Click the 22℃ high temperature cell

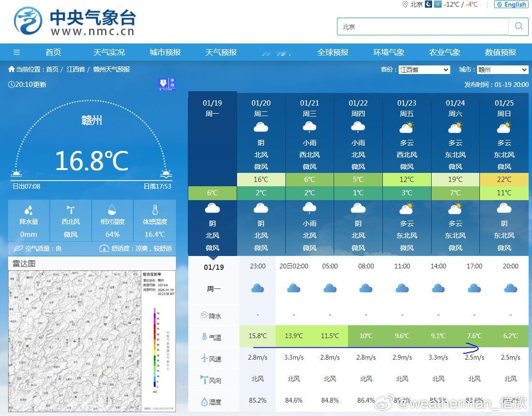pyautogui.click(x=504, y=180)
